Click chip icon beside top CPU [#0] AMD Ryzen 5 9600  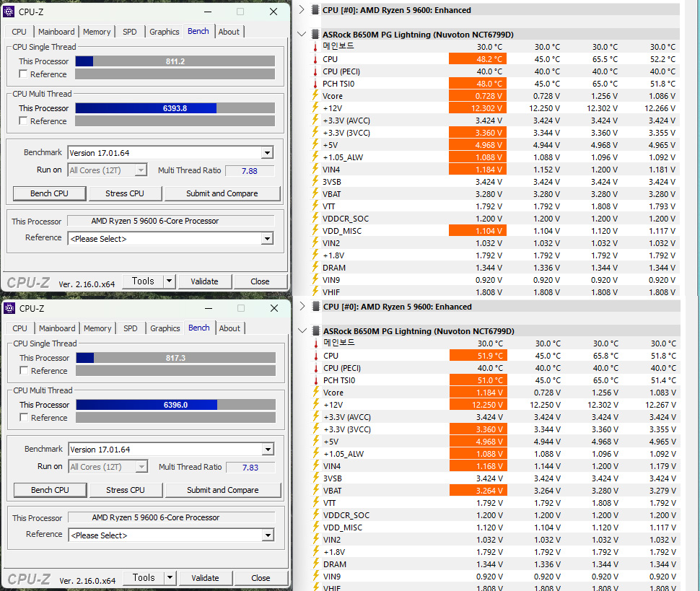pos(315,10)
